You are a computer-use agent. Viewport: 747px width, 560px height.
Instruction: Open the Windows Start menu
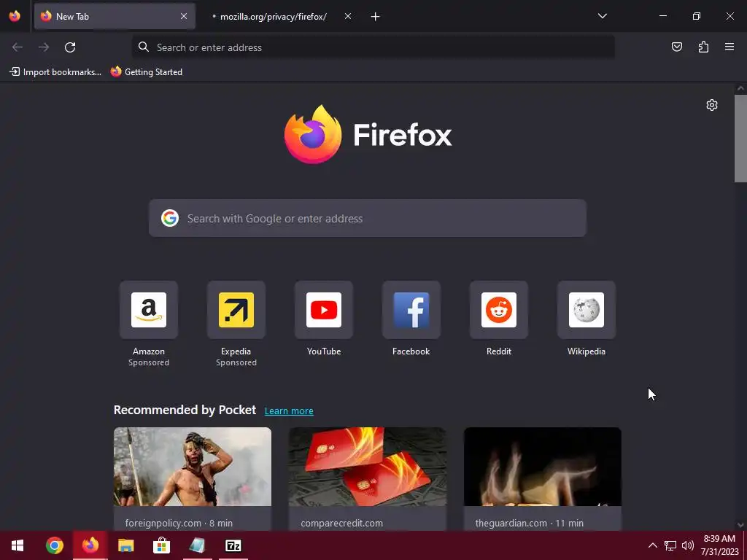coord(18,545)
